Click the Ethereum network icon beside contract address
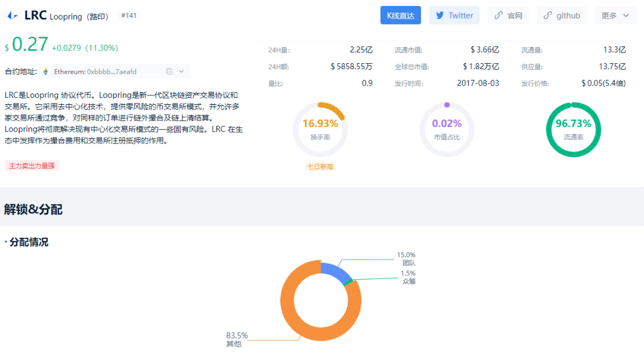Screen dimensions: 644x361 (45, 71)
